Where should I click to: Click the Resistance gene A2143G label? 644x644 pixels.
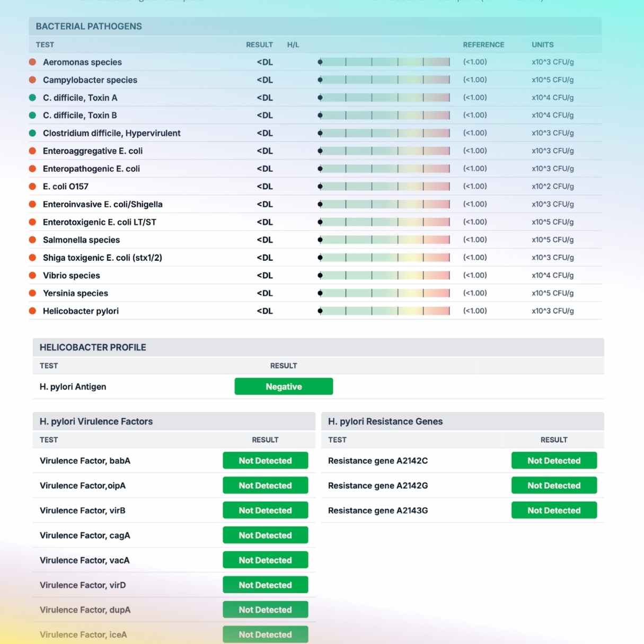378,510
